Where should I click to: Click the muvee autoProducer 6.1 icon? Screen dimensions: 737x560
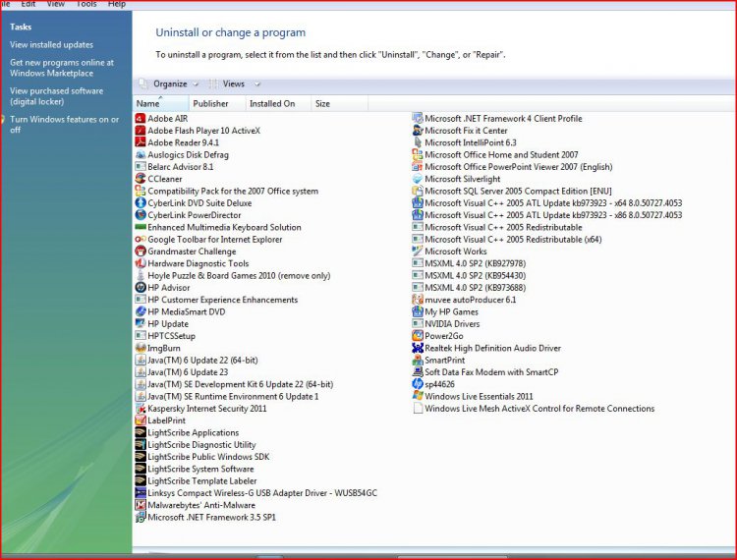click(x=418, y=300)
